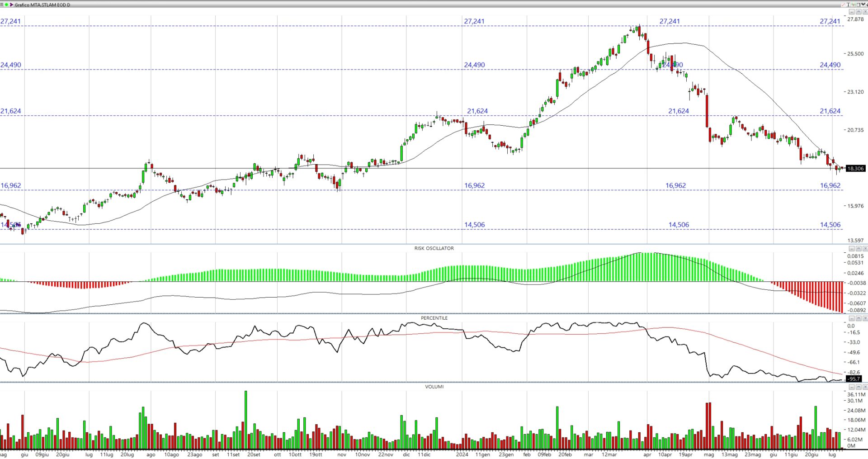Click the 12mar date axis label

tap(609, 454)
